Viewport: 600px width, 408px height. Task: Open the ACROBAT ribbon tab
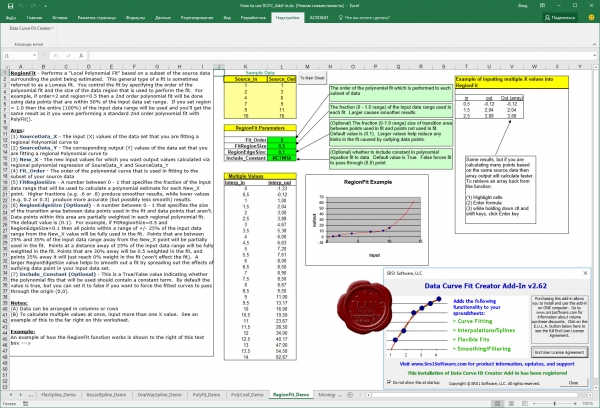coord(319,18)
